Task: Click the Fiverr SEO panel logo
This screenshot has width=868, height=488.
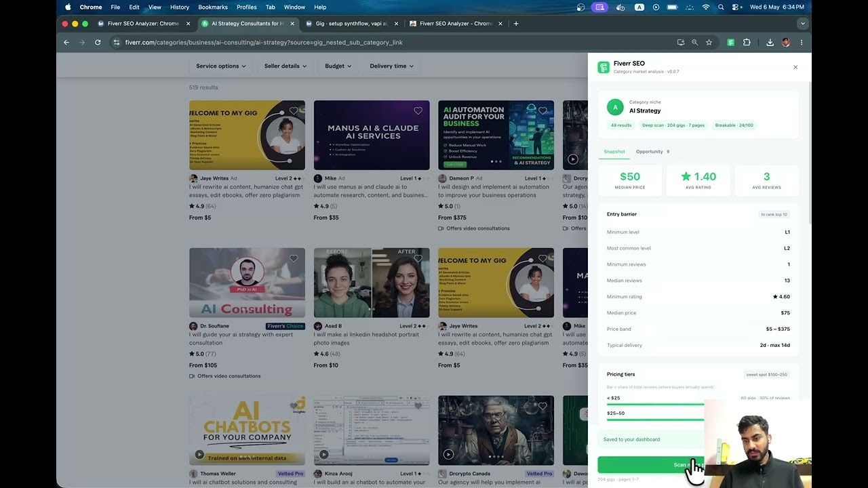Action: pos(603,67)
